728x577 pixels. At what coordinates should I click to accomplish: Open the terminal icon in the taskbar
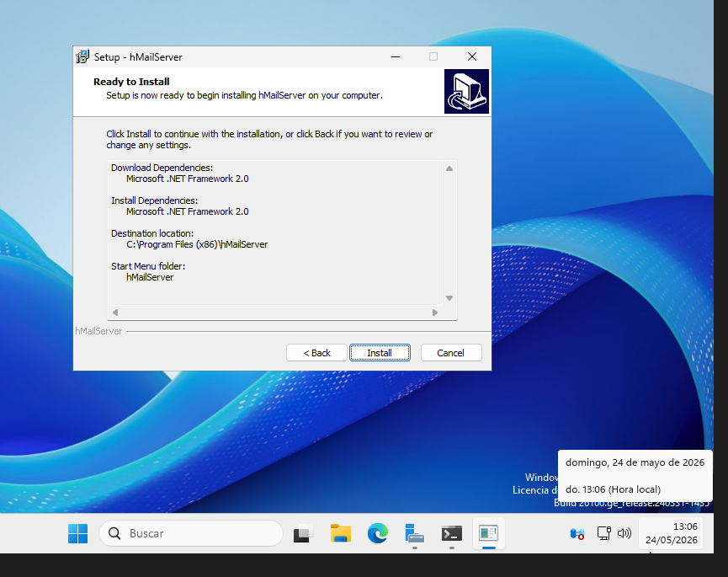click(x=451, y=533)
